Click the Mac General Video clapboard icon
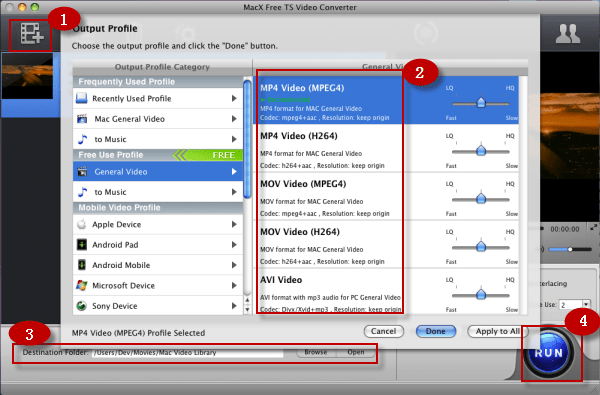The height and width of the screenshot is (395, 600). coord(82,119)
